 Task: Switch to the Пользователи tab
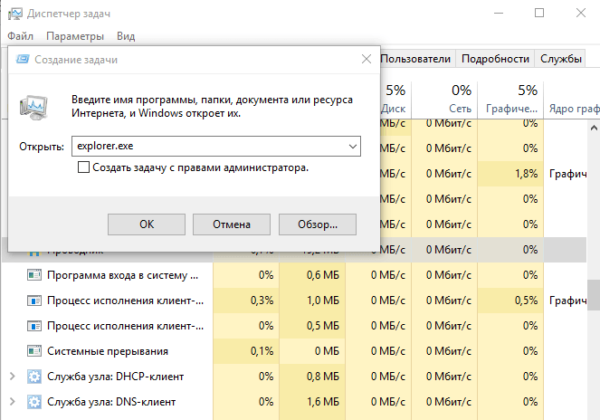click(x=415, y=59)
